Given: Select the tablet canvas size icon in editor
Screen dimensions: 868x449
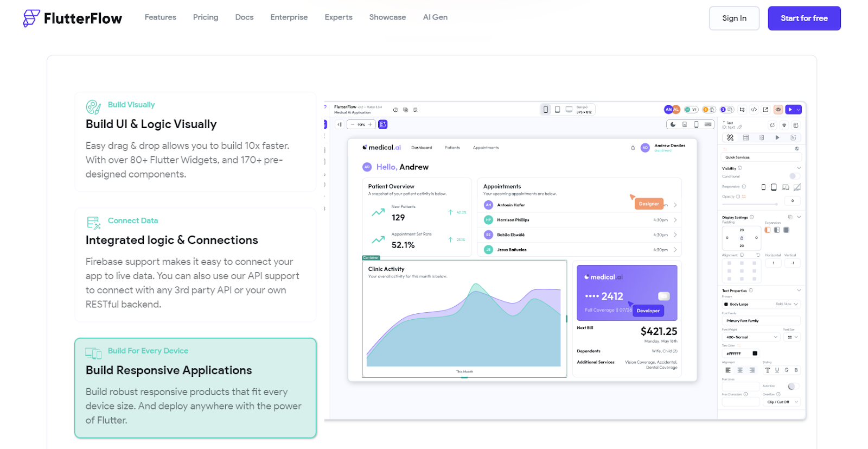Looking at the screenshot, I should tap(557, 110).
